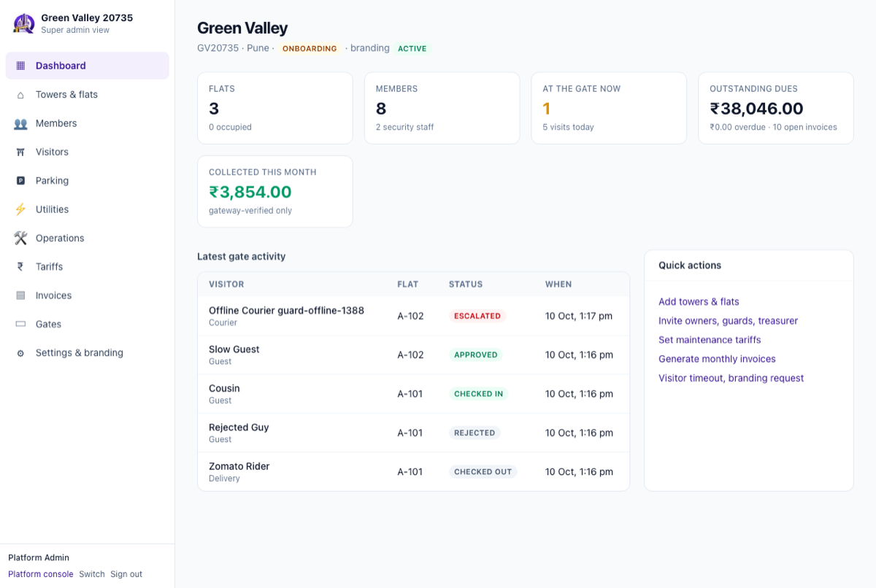Viewport: 876px width, 588px height.
Task: Click the Visitors gate icon
Action: 20,152
